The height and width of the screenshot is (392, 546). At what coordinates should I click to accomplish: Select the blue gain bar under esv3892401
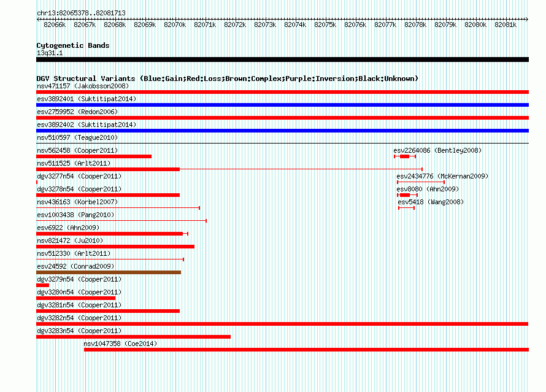(x=282, y=105)
